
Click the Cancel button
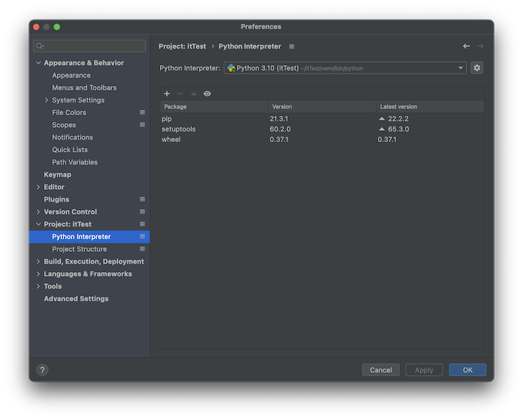pos(380,370)
